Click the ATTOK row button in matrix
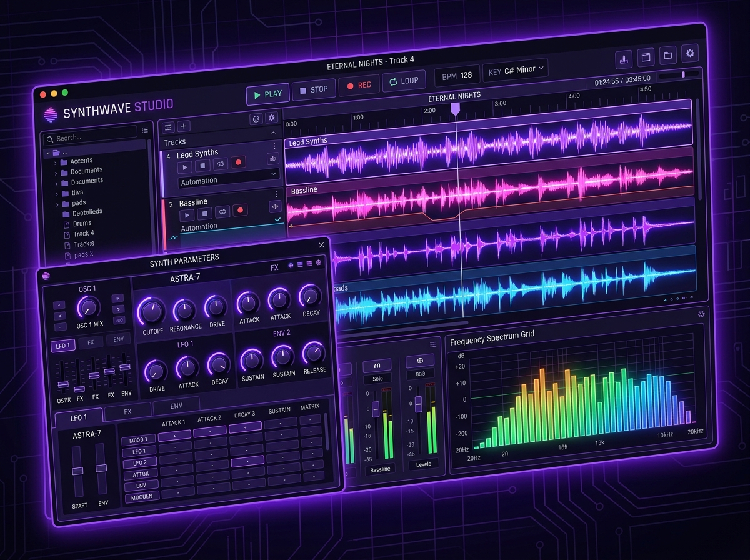Screen dimensions: 750x560 [141, 474]
